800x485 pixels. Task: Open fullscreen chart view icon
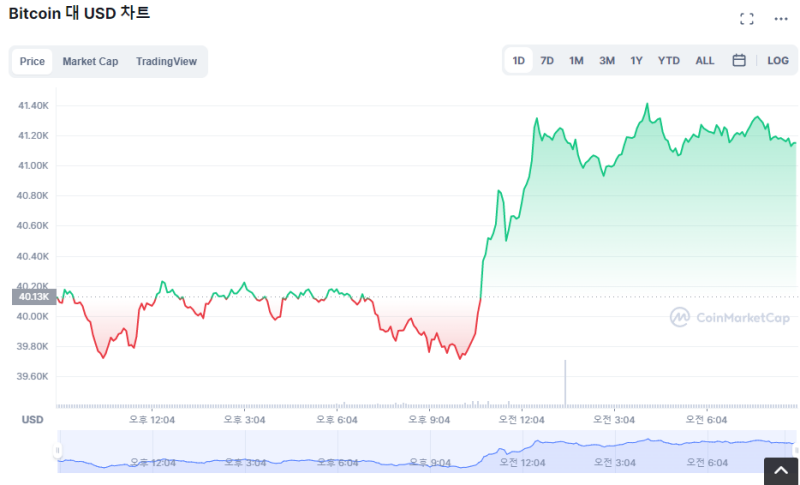[746, 19]
